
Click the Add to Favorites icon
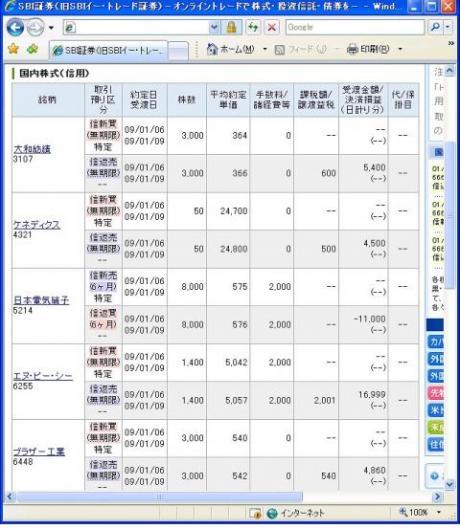[x=32, y=49]
